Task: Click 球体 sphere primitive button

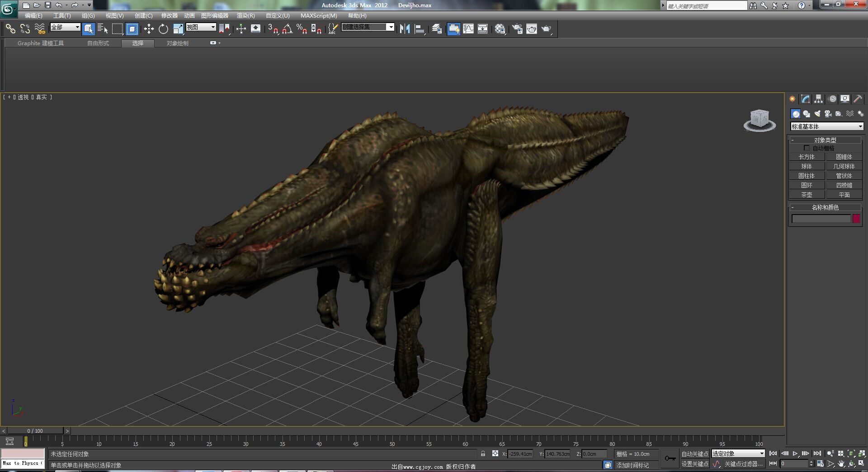Action: 807,167
